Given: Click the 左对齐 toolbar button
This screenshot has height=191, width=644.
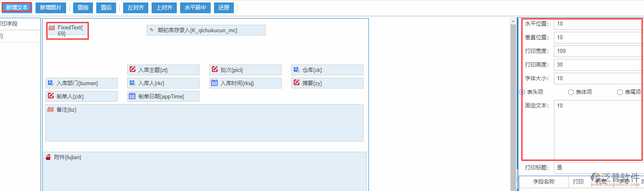Looking at the screenshot, I should (x=135, y=7).
